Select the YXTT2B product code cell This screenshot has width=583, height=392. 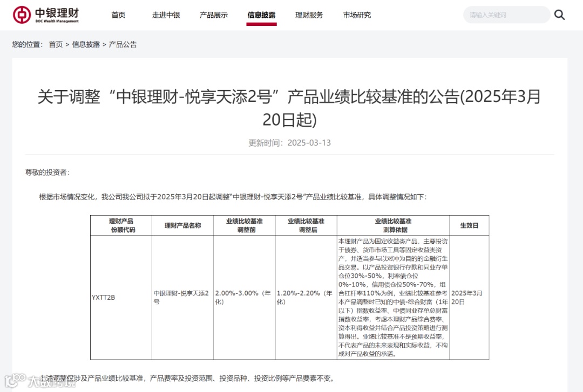[121, 297]
